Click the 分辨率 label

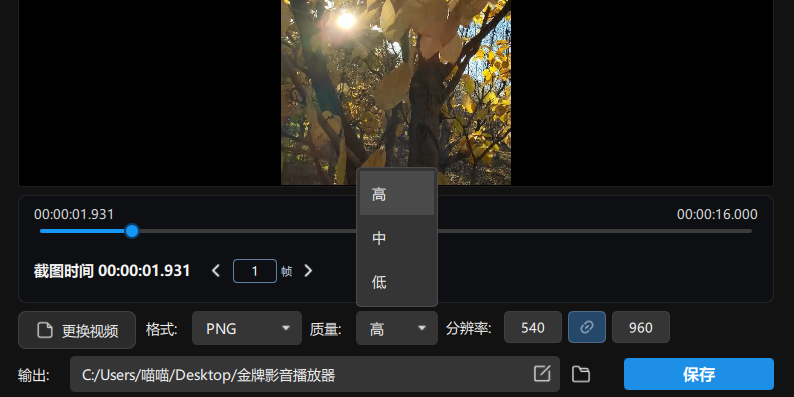tap(468, 329)
